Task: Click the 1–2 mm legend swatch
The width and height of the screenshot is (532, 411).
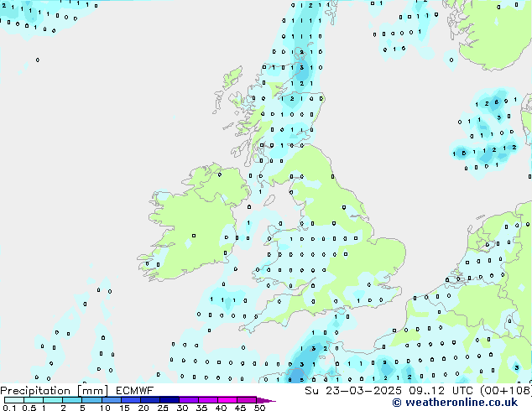Action: [x=53, y=400]
